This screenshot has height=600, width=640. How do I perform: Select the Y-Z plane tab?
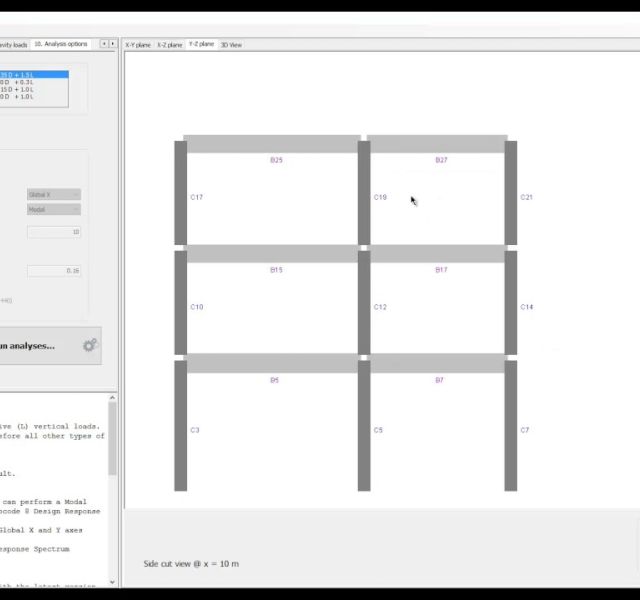click(201, 44)
